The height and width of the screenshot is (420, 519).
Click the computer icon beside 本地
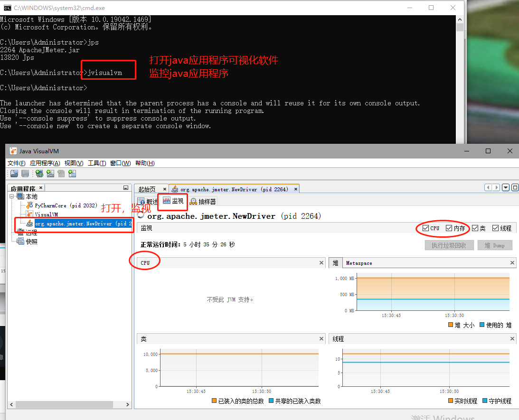[x=20, y=196]
